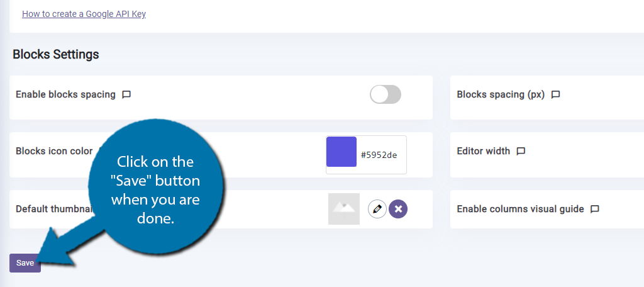Toggle the Enable blocks spacing switch
This screenshot has height=287, width=644.
point(386,94)
